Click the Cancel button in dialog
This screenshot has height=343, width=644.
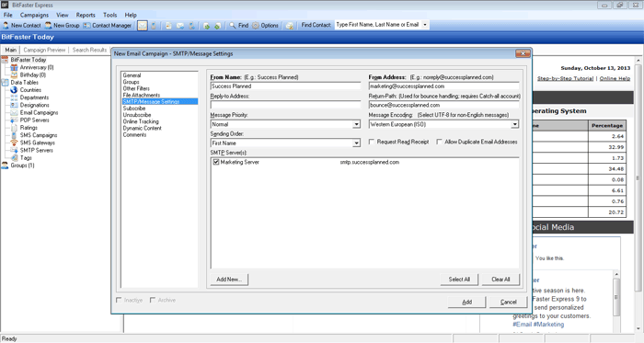point(509,302)
